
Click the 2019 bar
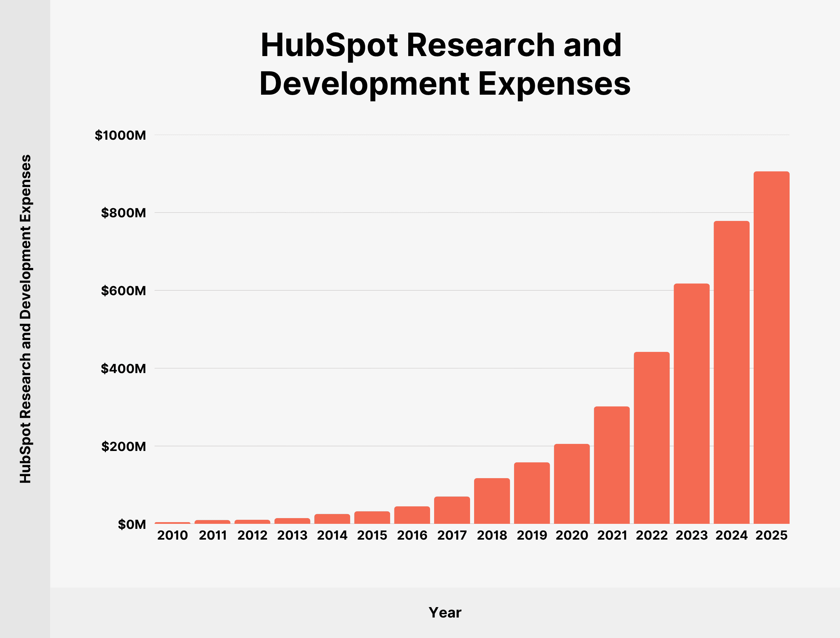coord(532,493)
